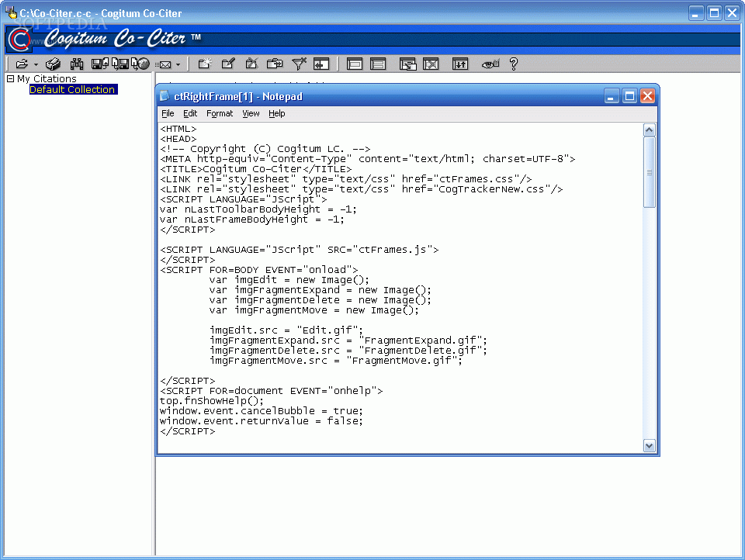The image size is (745, 560).
Task: Click the envelope Send mail icon
Action: pyautogui.click(x=164, y=64)
